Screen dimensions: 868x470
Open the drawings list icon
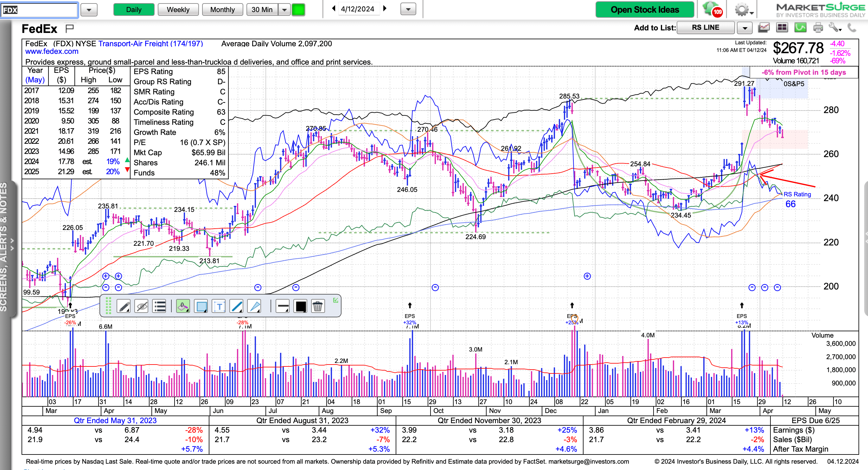pos(159,306)
